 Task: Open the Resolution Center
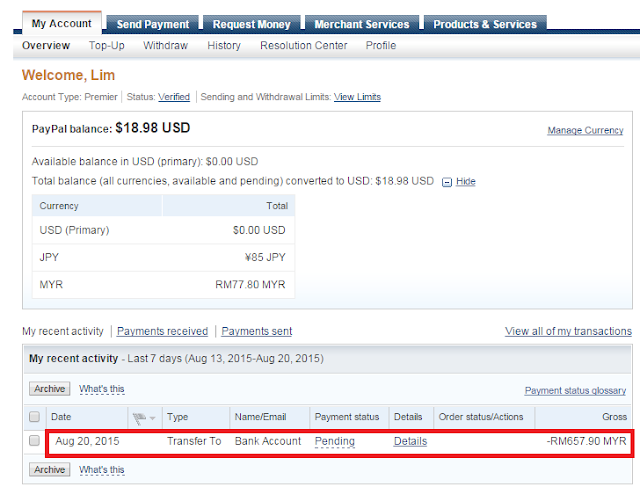[x=304, y=45]
